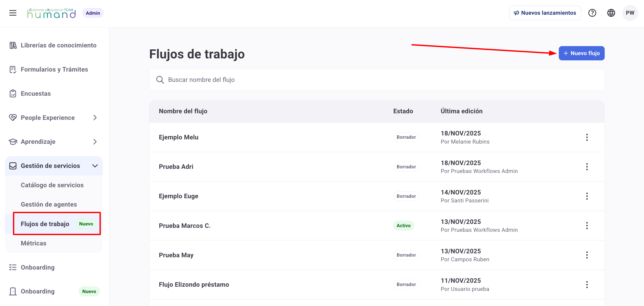Open Formularios y Trámites section

click(54, 69)
